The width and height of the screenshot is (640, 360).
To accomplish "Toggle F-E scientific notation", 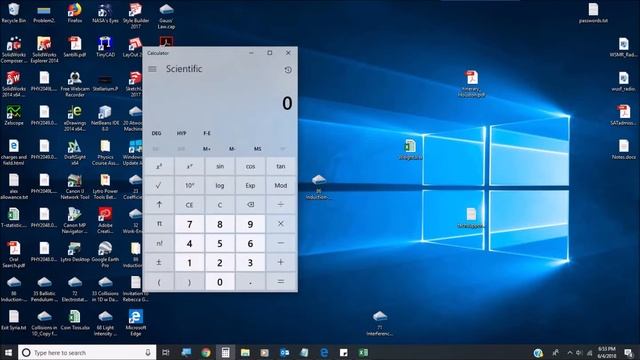I will (207, 133).
